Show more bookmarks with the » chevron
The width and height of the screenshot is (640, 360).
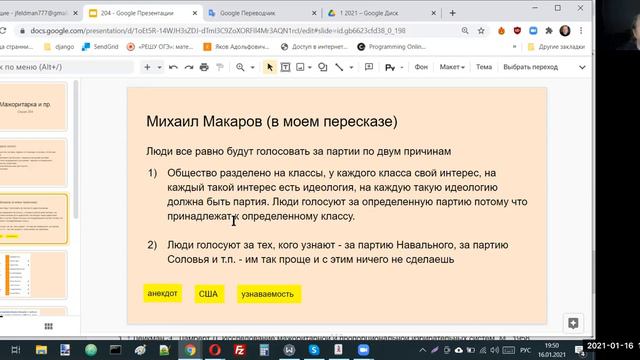(x=514, y=47)
